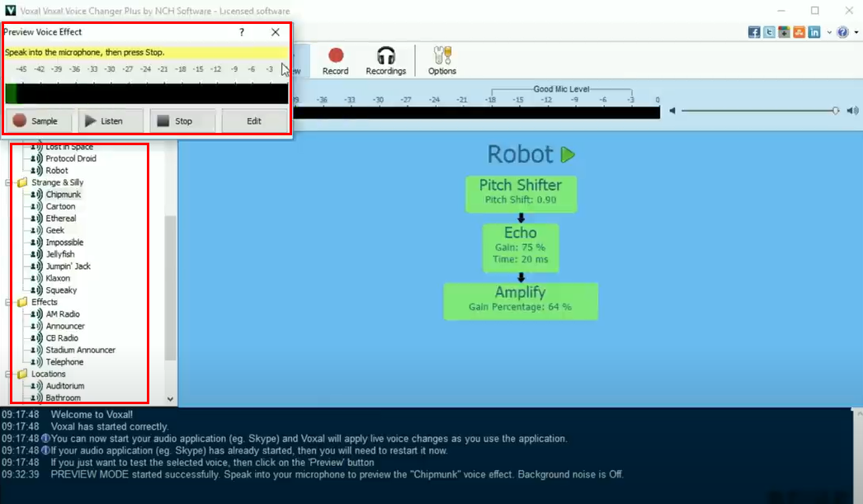Screen dimensions: 863x504
Task: Select the Bathroom voice
Action: 63,398
